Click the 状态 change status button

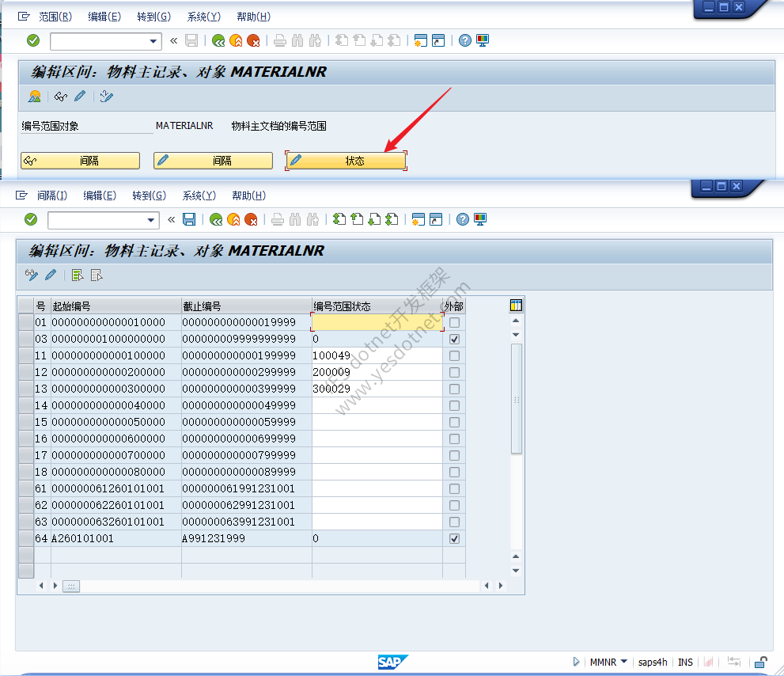(346, 161)
